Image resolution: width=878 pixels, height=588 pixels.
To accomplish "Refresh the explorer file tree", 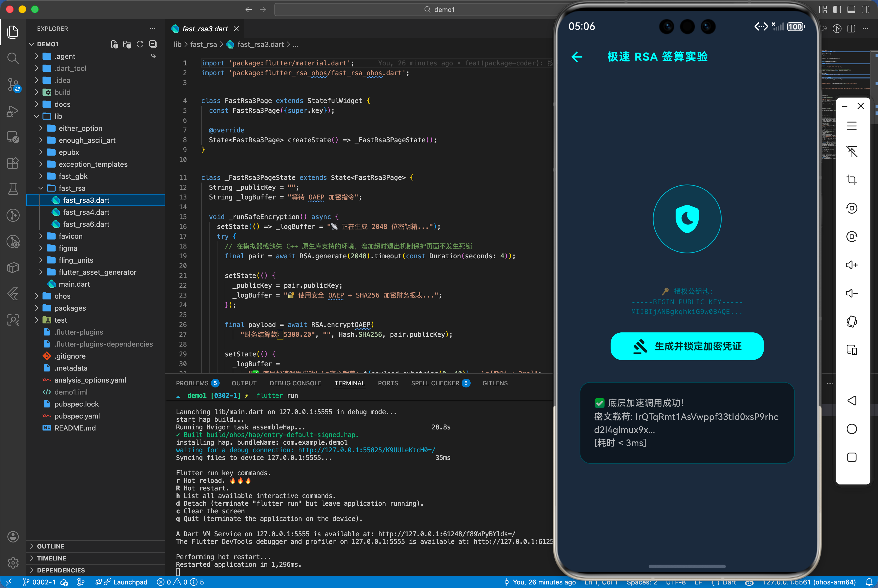I will 140,44.
